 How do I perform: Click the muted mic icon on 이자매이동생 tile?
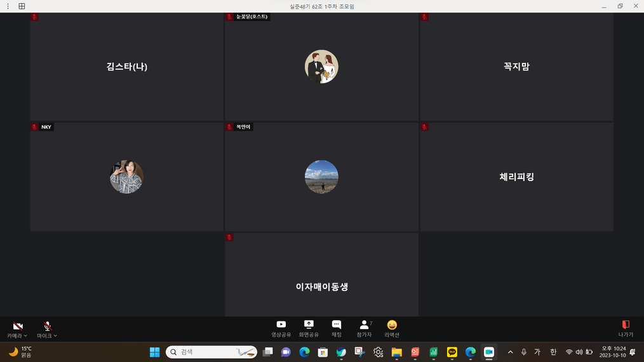pos(229,238)
